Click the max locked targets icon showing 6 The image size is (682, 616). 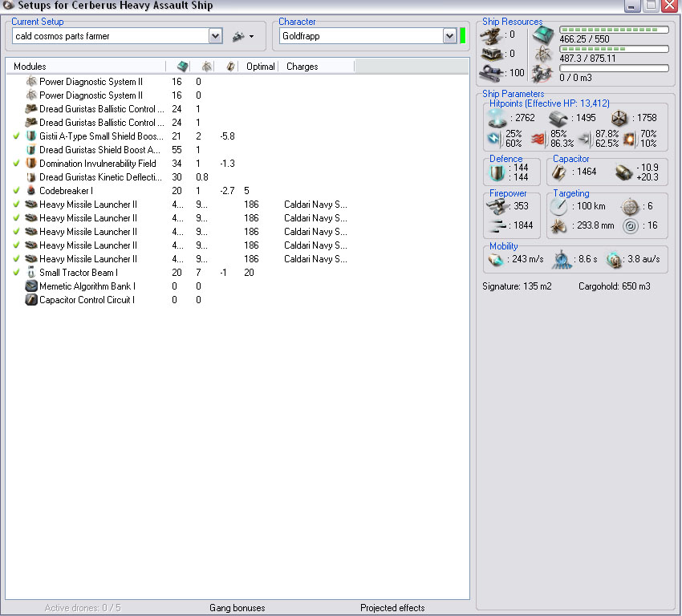[x=630, y=206]
